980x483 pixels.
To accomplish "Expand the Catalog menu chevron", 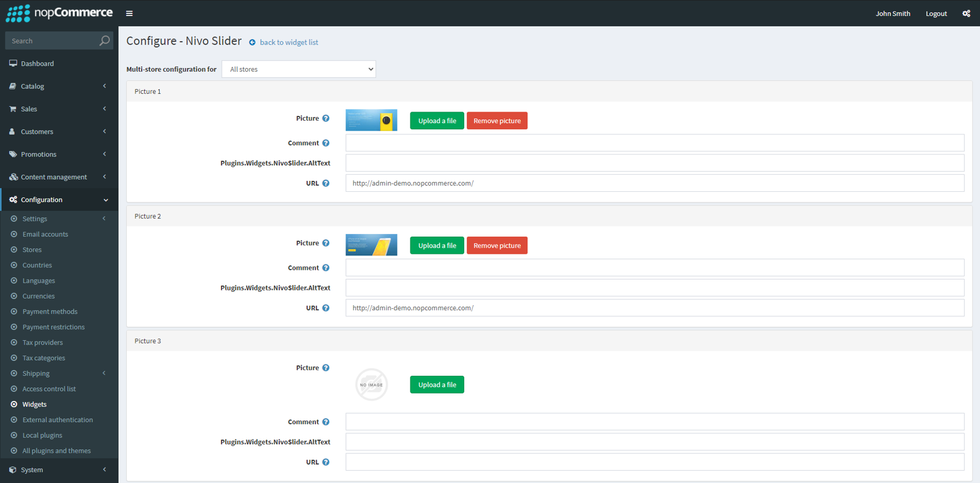I will click(x=105, y=86).
